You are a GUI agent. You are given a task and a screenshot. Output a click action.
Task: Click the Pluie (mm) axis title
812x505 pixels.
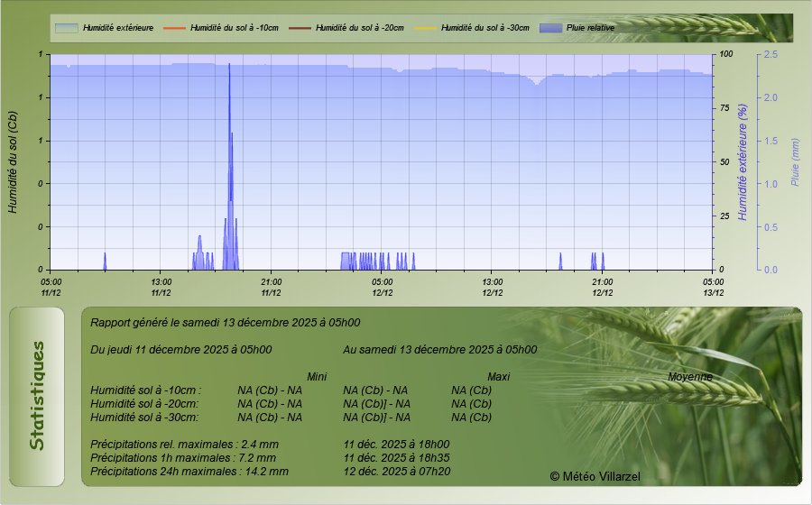795,162
